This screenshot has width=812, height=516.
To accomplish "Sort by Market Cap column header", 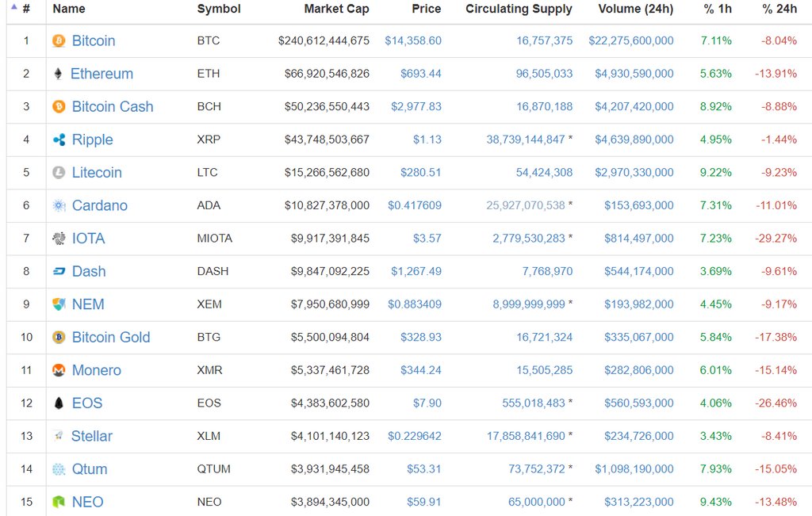I will point(336,9).
